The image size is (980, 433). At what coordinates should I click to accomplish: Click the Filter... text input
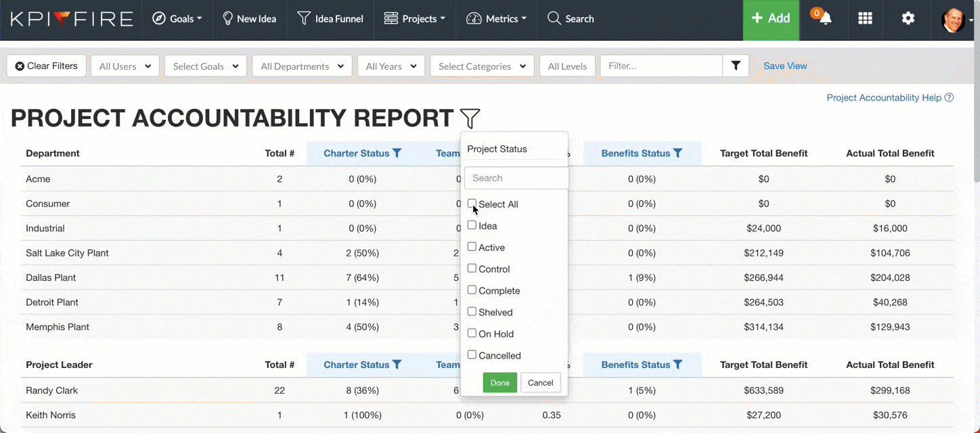click(x=661, y=66)
